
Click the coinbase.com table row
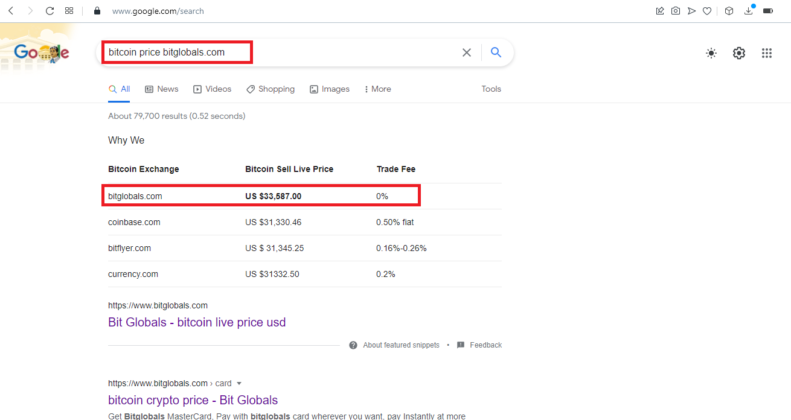305,222
